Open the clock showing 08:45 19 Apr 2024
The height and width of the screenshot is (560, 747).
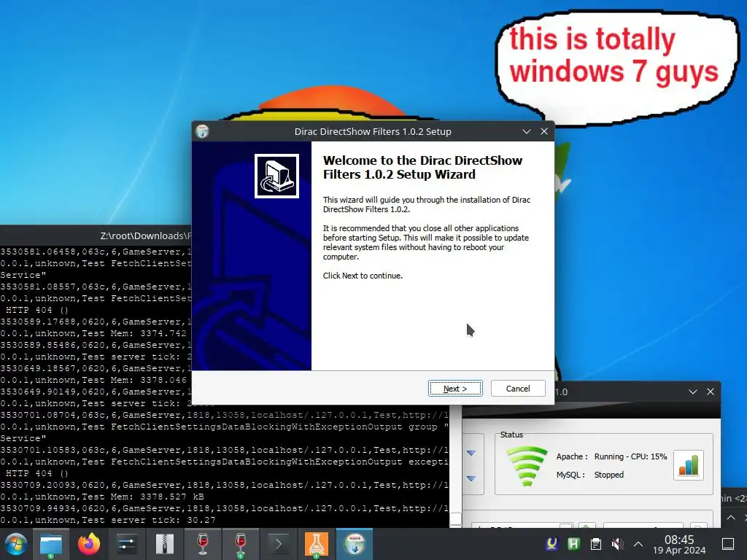pyautogui.click(x=679, y=544)
